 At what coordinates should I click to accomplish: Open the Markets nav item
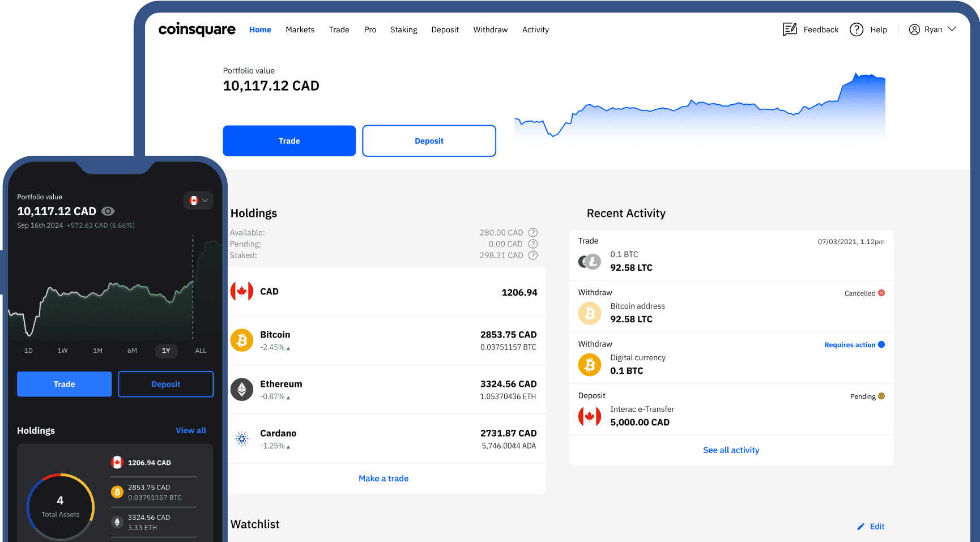click(300, 29)
